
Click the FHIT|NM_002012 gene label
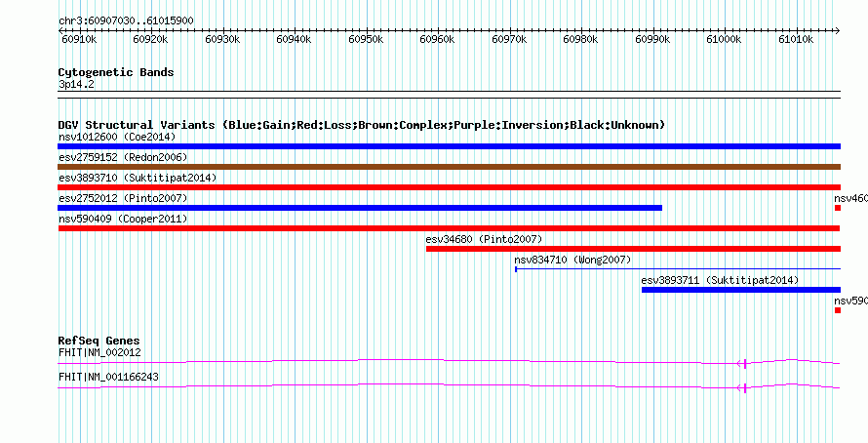point(99,352)
